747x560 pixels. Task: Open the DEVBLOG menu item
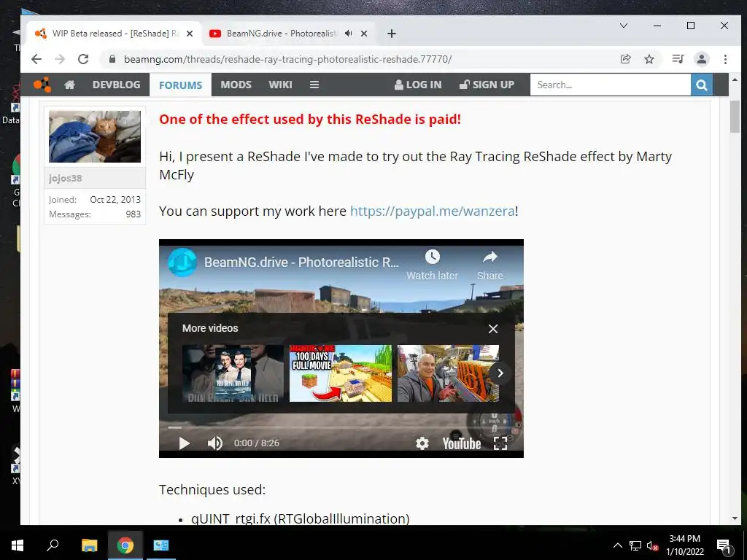[x=116, y=85]
